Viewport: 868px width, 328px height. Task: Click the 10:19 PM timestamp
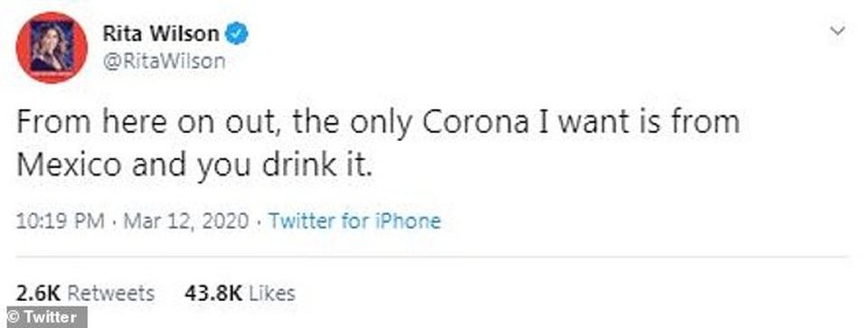[60, 221]
